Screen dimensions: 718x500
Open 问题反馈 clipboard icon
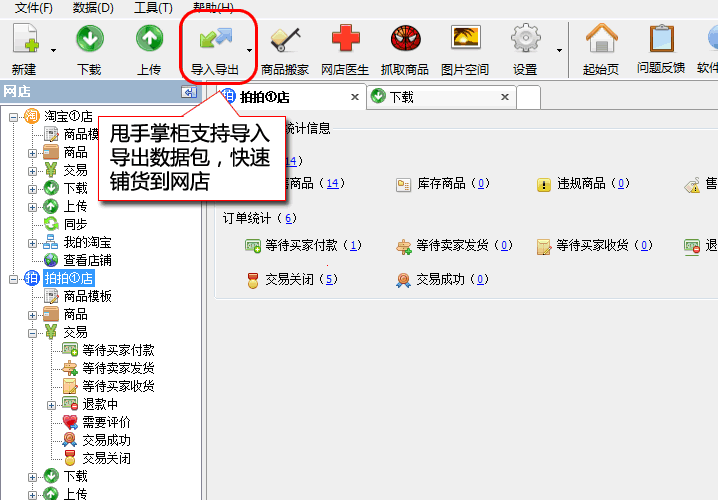pos(661,38)
